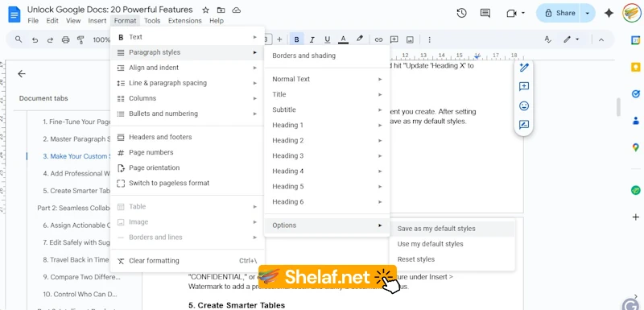Viewport: 644px width, 310px height.
Task: Print the document
Action: (65, 39)
